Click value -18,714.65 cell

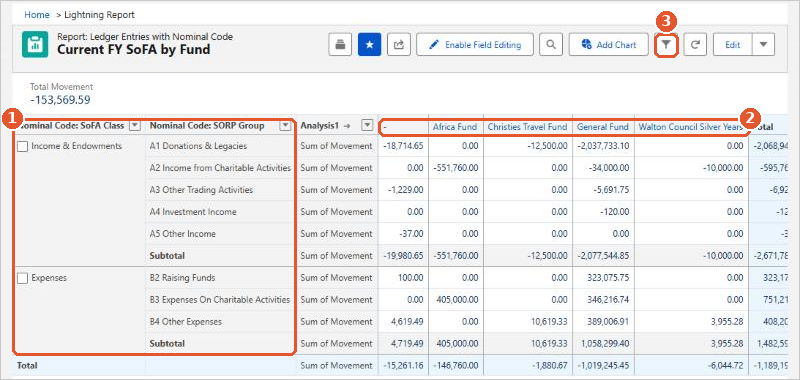click(x=403, y=146)
